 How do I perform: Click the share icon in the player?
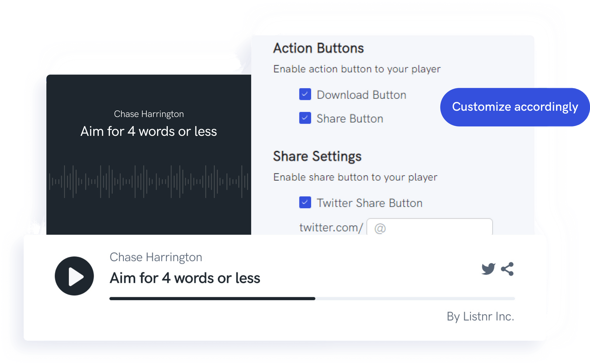point(507,269)
